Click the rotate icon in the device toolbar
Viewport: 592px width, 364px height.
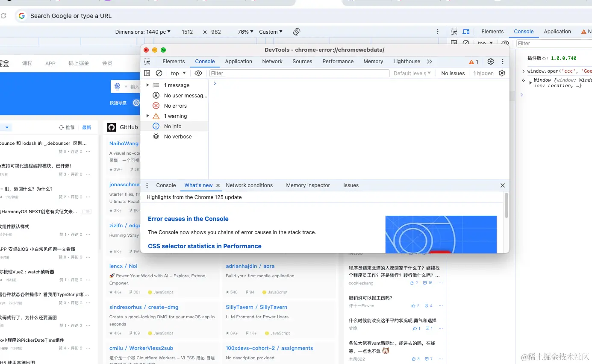(297, 32)
